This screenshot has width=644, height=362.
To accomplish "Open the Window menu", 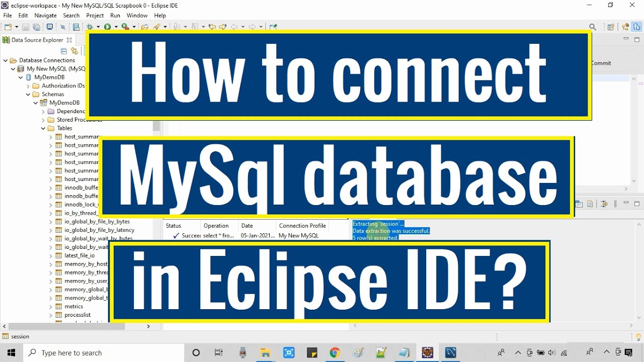I will (137, 16).
